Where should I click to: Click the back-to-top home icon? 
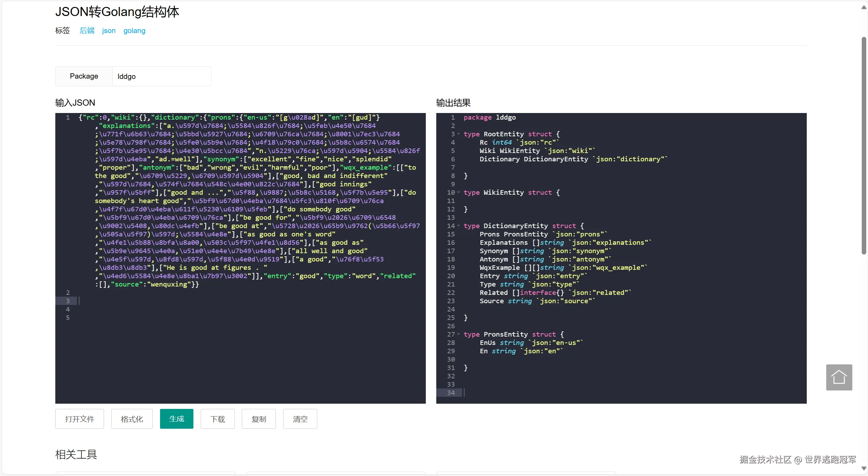click(x=839, y=377)
